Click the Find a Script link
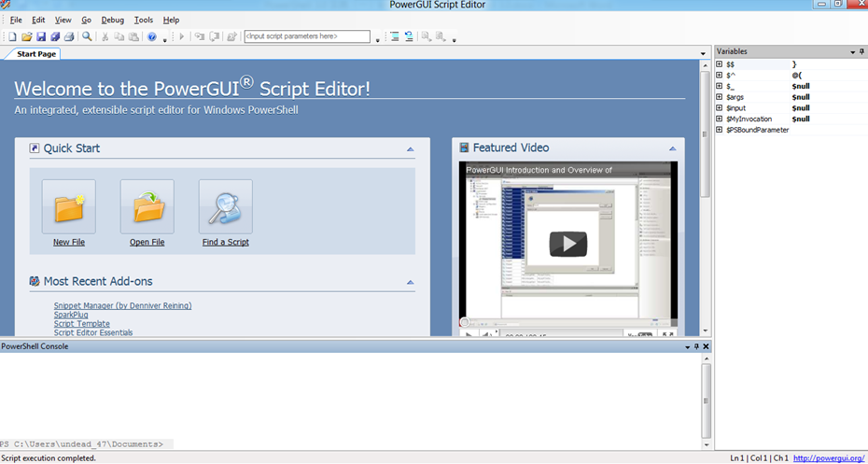This screenshot has width=868, height=464. coord(226,243)
